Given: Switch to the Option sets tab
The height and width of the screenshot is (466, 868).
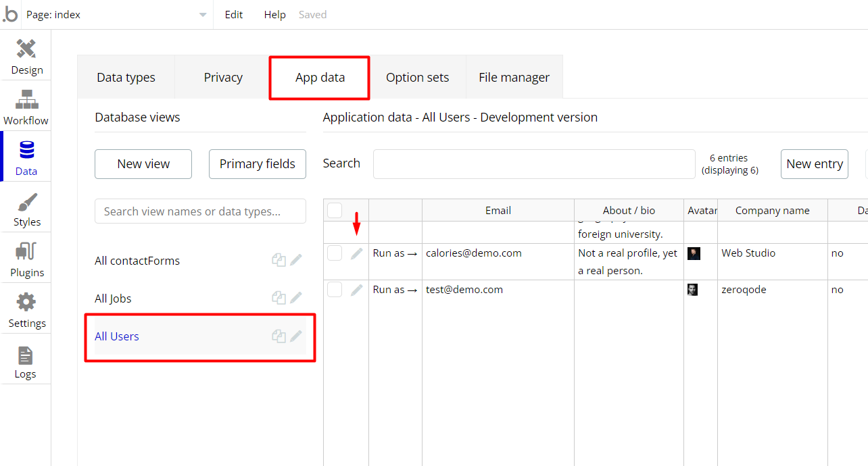Looking at the screenshot, I should click(417, 78).
